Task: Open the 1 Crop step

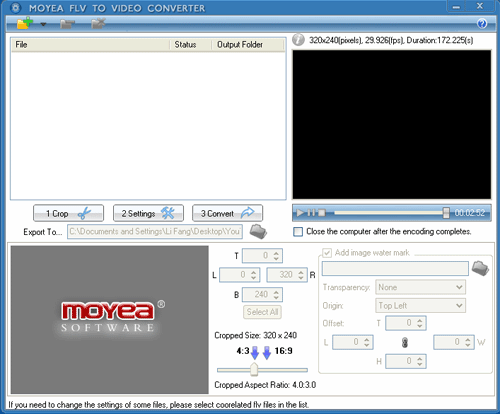Action: click(x=68, y=213)
